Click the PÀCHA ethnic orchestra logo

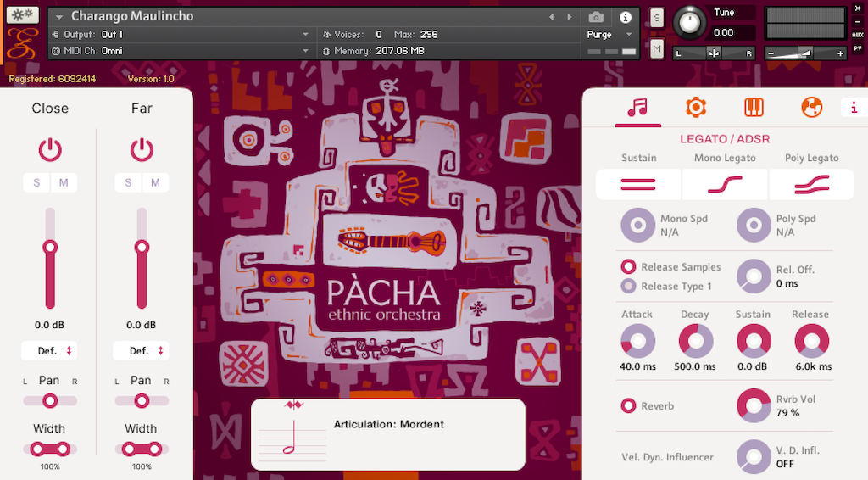pyautogui.click(x=384, y=299)
